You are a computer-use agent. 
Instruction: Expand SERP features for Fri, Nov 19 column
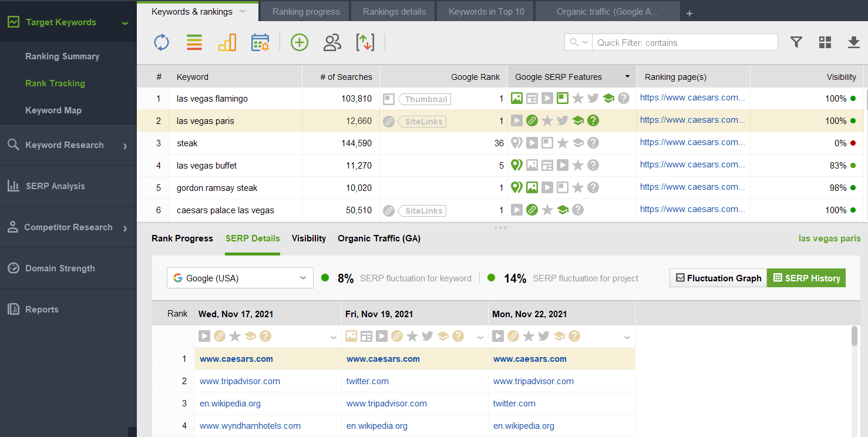click(x=480, y=337)
